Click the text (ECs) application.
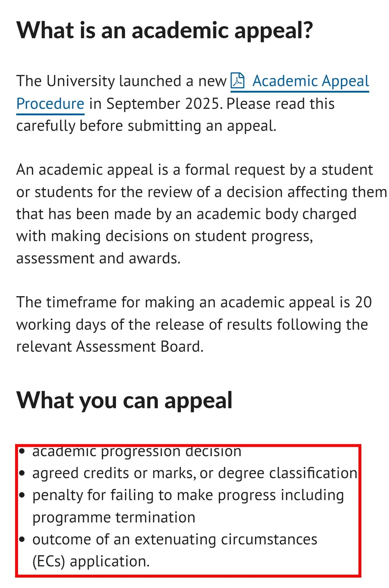389x588 pixels. tap(91, 562)
